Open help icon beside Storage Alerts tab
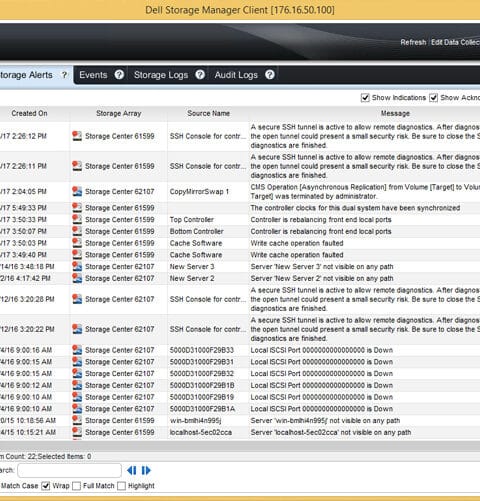The width and height of the screenshot is (480, 501). click(x=64, y=75)
